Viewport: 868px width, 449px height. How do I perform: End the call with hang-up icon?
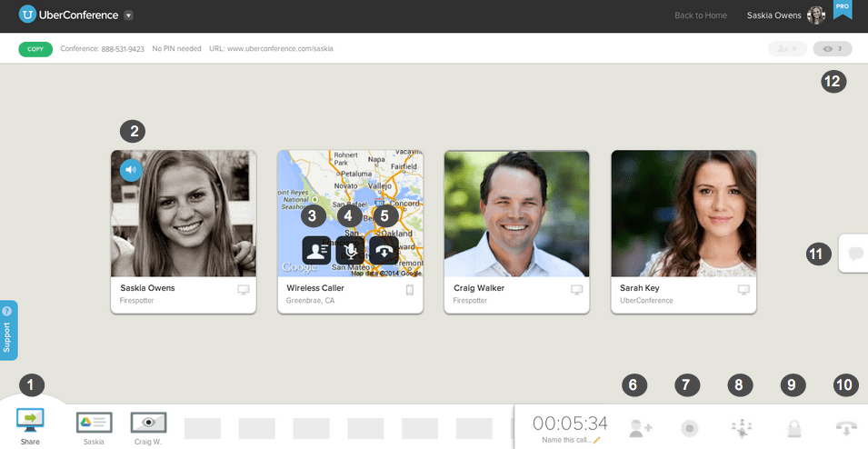pyautogui.click(x=846, y=428)
